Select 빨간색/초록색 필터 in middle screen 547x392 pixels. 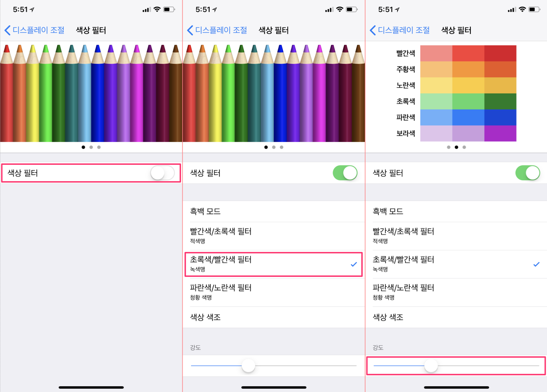pyautogui.click(x=274, y=236)
